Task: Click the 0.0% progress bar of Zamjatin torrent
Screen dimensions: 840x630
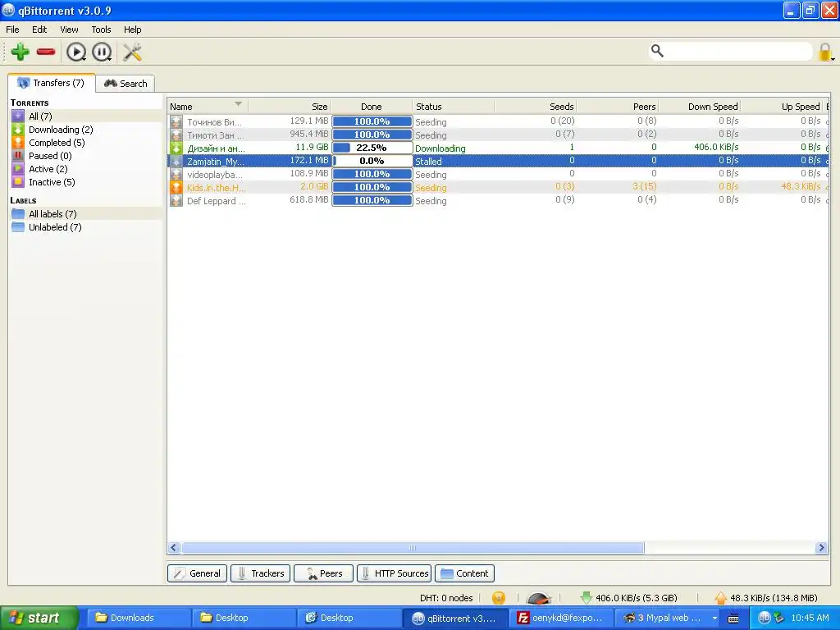Action: pyautogui.click(x=372, y=161)
